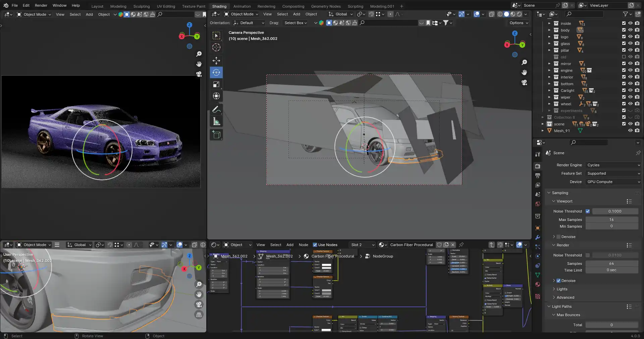Select the Move tool in viewport toolbar

[x=216, y=61]
